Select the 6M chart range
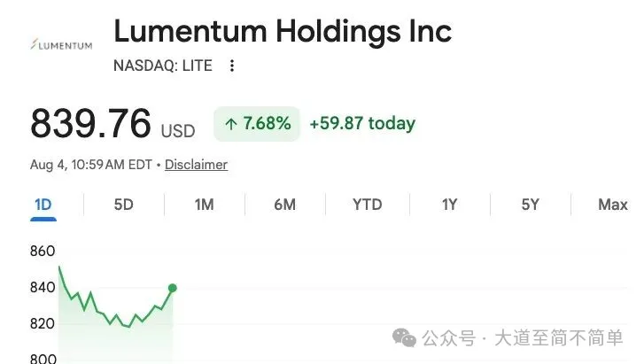The width and height of the screenshot is (644, 364). pyautogui.click(x=284, y=205)
